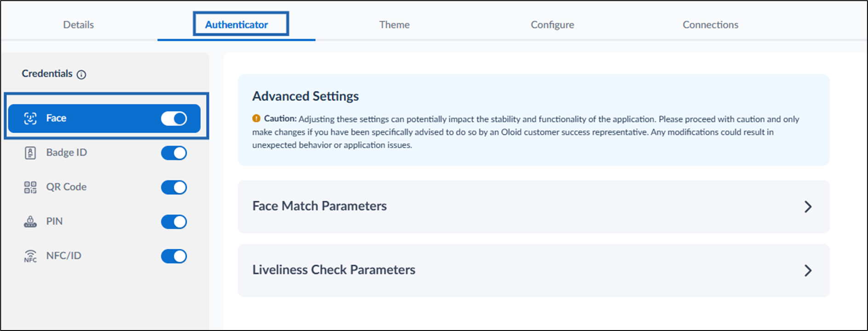The width and height of the screenshot is (868, 331).
Task: Toggle the Face credential switch
Action: click(x=174, y=118)
